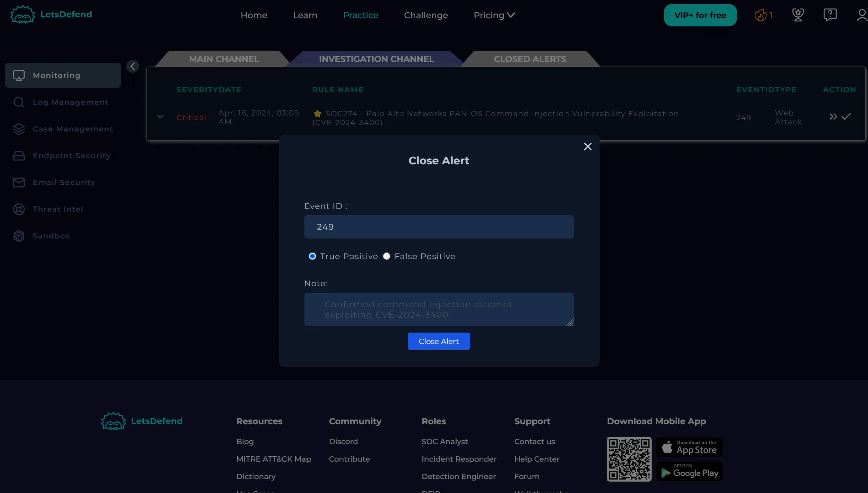
Task: Click the VIP+ for free button
Action: 700,15
